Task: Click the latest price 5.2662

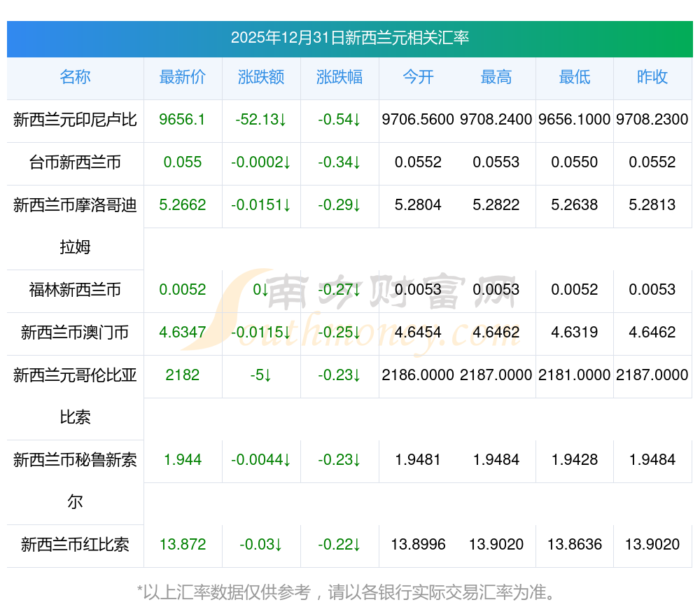Action: coord(182,205)
